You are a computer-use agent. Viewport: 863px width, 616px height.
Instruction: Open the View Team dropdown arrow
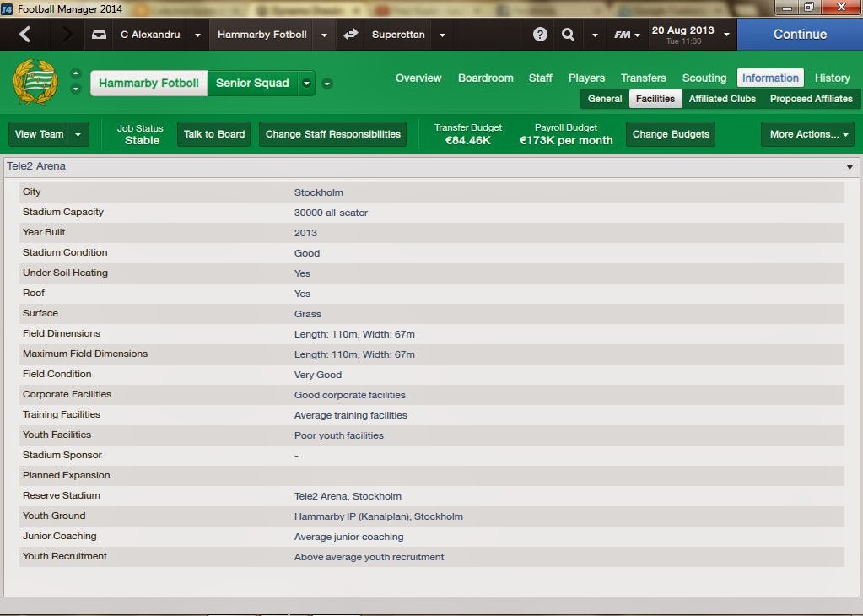pyautogui.click(x=78, y=134)
